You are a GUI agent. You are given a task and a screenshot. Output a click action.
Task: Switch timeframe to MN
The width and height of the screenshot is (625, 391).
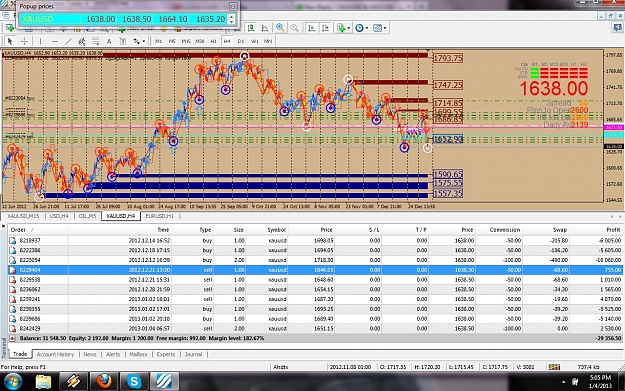tap(268, 41)
